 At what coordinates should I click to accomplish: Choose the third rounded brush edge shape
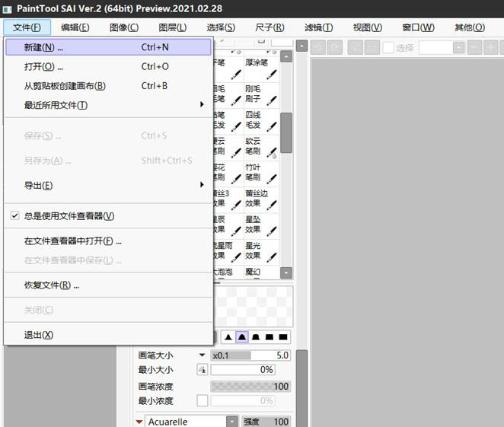click(x=256, y=337)
